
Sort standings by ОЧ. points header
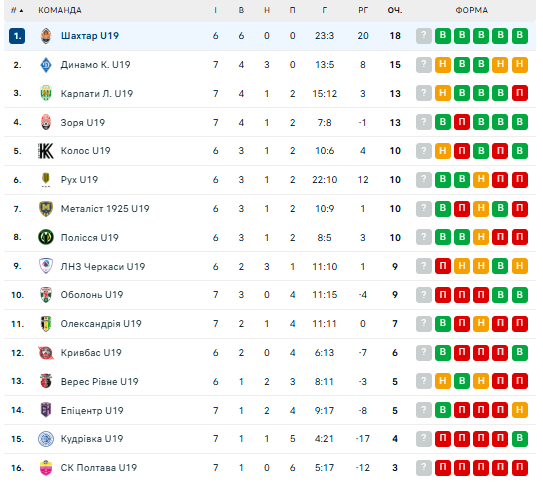pyautogui.click(x=395, y=10)
